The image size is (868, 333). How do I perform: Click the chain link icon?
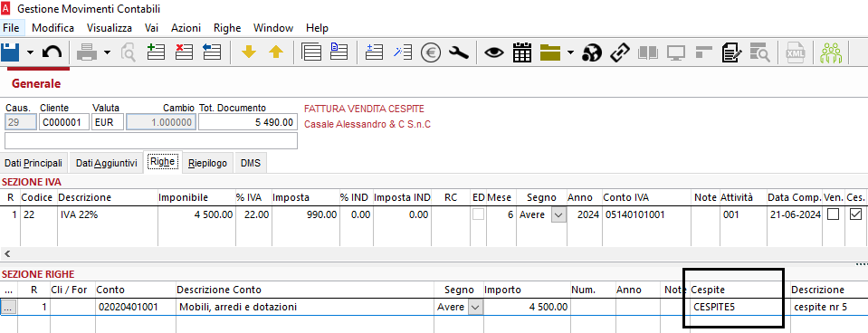coord(620,52)
